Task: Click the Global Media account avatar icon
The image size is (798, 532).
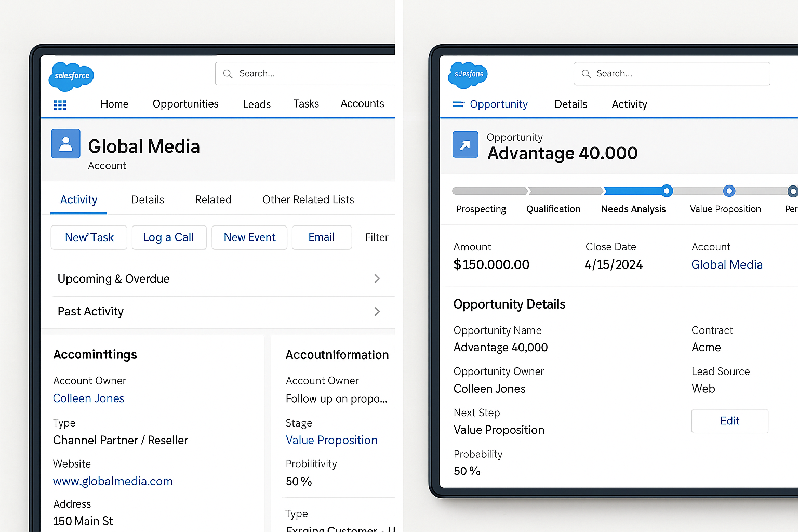Action: click(65, 144)
